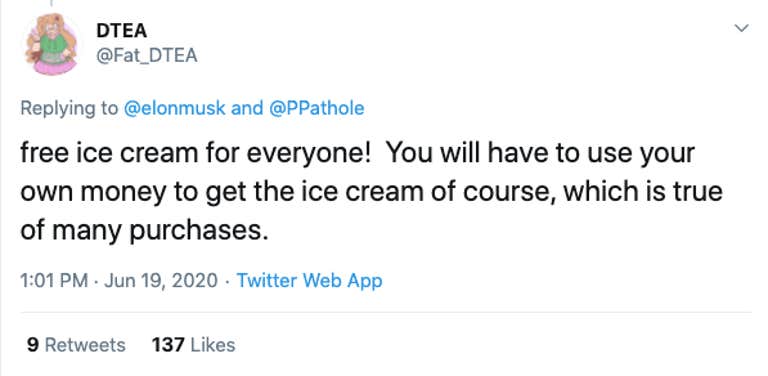Open the Twitter Web App source link

click(x=309, y=281)
